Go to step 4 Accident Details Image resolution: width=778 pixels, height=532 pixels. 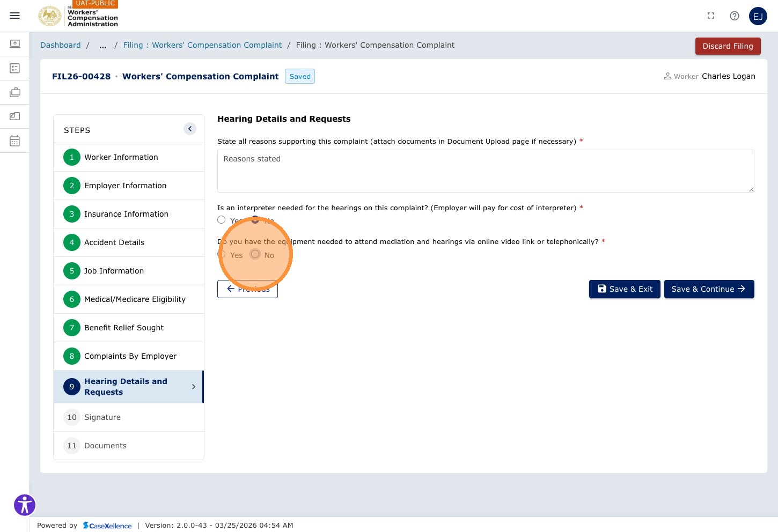[x=129, y=242]
